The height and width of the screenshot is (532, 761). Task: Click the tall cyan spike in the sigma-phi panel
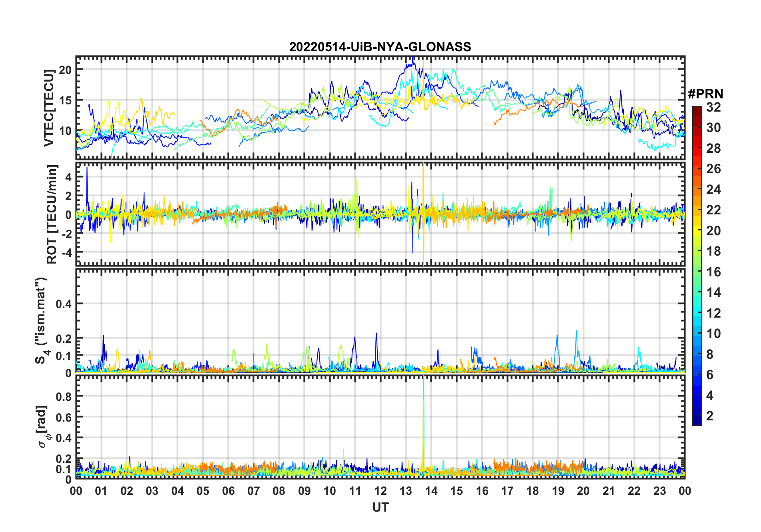click(423, 384)
